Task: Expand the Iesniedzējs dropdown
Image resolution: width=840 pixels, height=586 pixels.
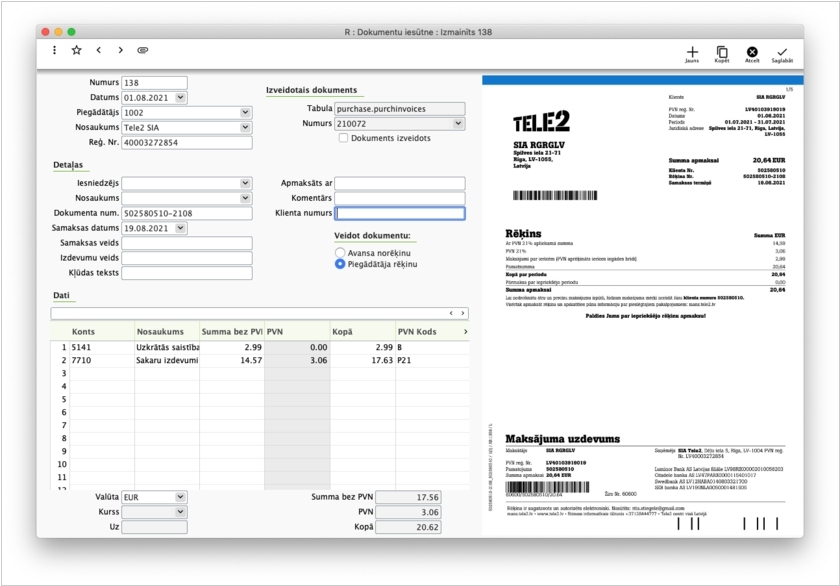Action: tap(245, 183)
